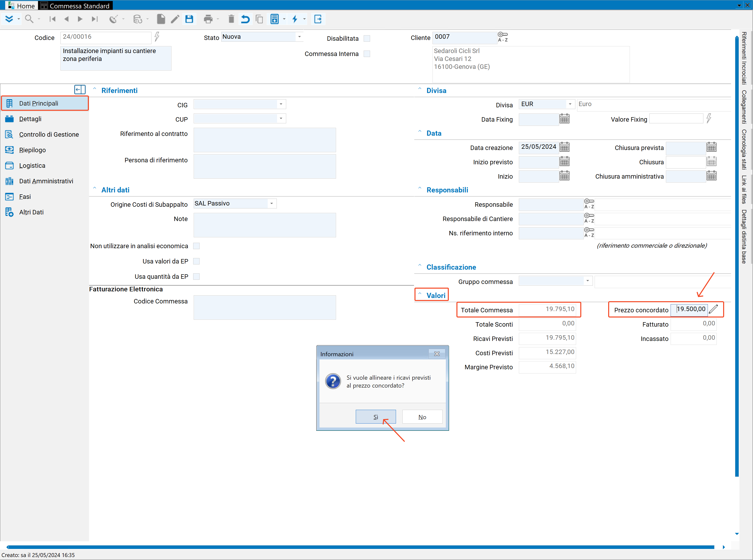Toggle Usa quantità da EP checkbox
The height and width of the screenshot is (560, 753).
click(x=196, y=276)
